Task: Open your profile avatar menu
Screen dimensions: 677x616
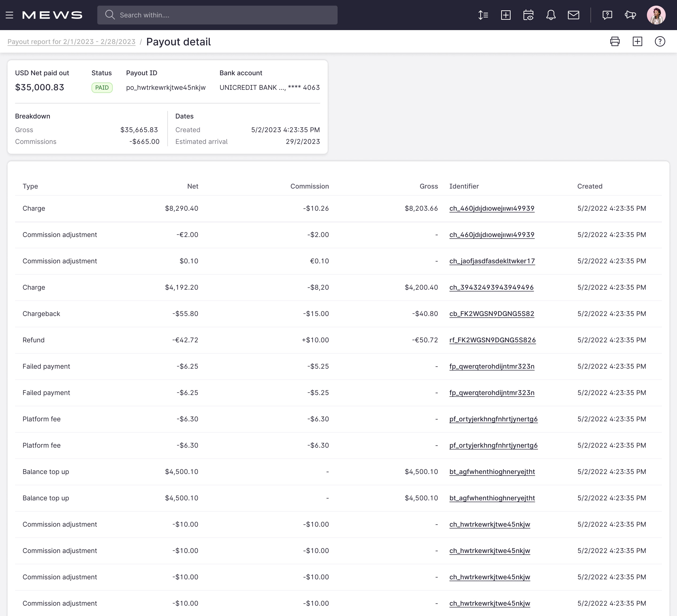Action: pyautogui.click(x=656, y=15)
